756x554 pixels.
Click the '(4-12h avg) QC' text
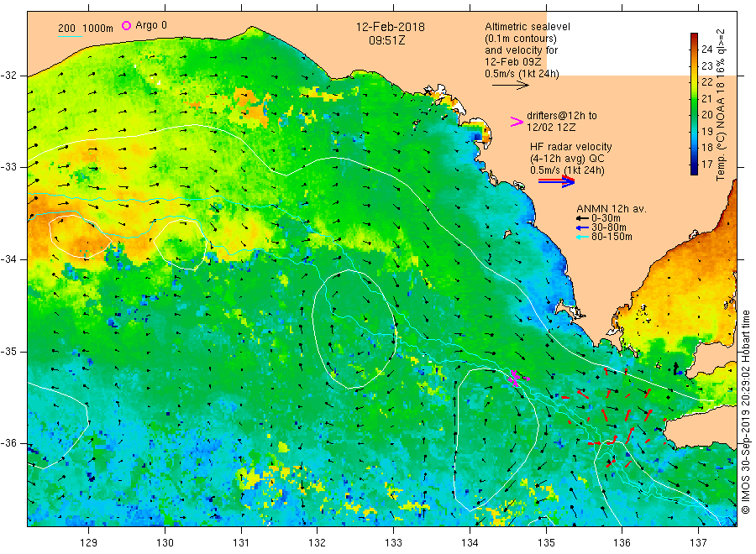tap(567, 159)
